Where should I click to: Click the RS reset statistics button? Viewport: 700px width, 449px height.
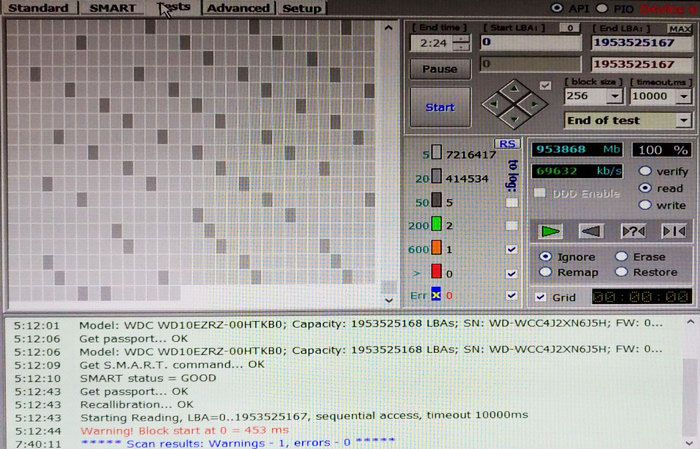[507, 144]
